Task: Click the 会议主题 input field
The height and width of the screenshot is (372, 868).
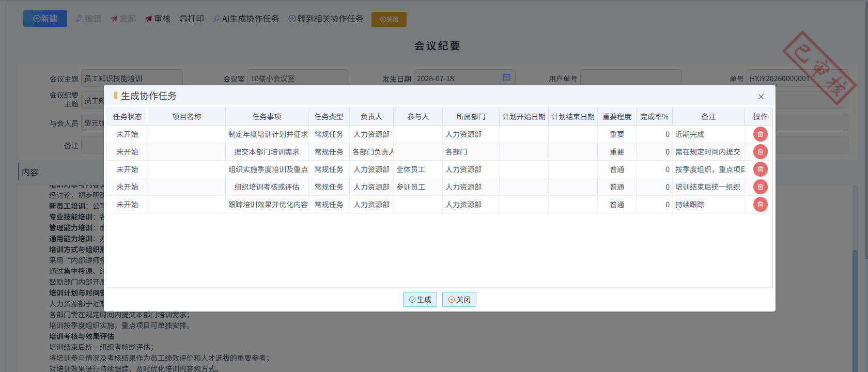Action: 132,78
